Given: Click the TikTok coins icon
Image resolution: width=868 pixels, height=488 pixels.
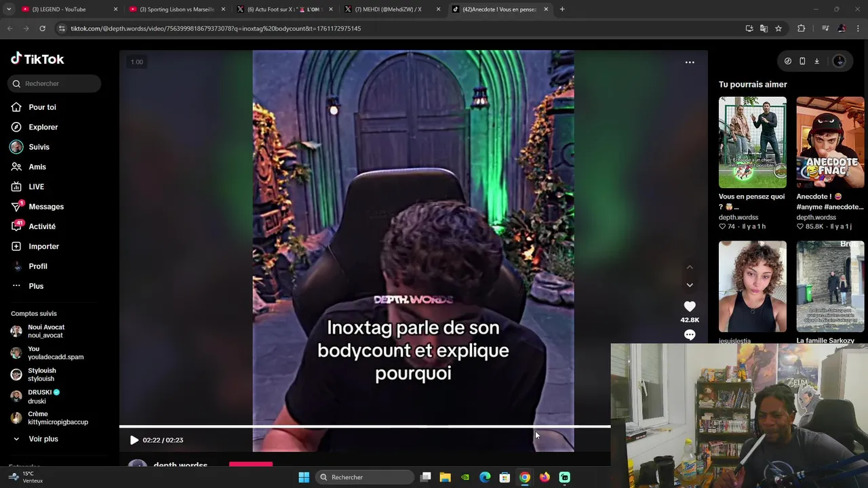Looking at the screenshot, I should pyautogui.click(x=788, y=61).
